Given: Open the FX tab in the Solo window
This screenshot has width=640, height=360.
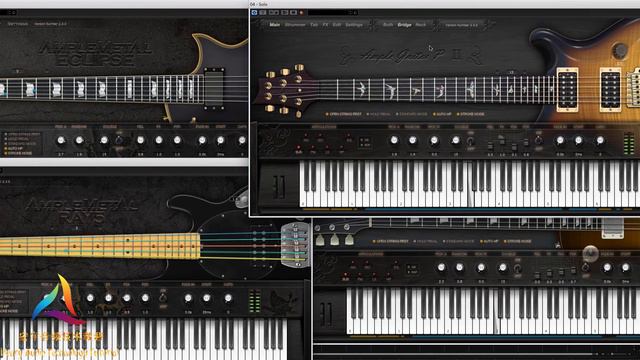Looking at the screenshot, I should (x=325, y=25).
